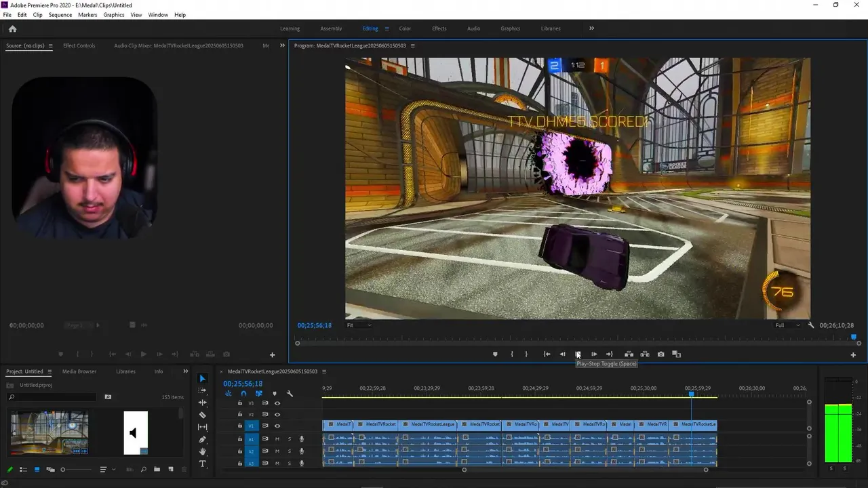
Task: Click Project panel Find magnifier button
Action: 143,469
